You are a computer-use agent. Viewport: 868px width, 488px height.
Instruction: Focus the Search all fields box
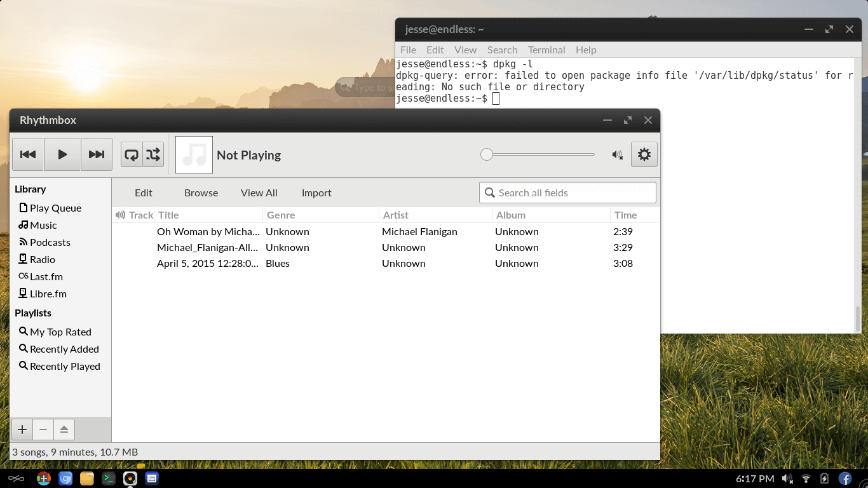567,193
